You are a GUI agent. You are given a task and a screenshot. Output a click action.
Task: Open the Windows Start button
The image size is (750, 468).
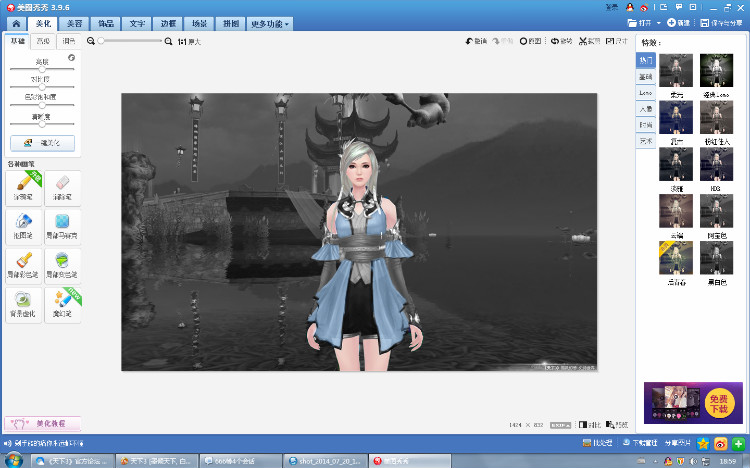click(13, 461)
